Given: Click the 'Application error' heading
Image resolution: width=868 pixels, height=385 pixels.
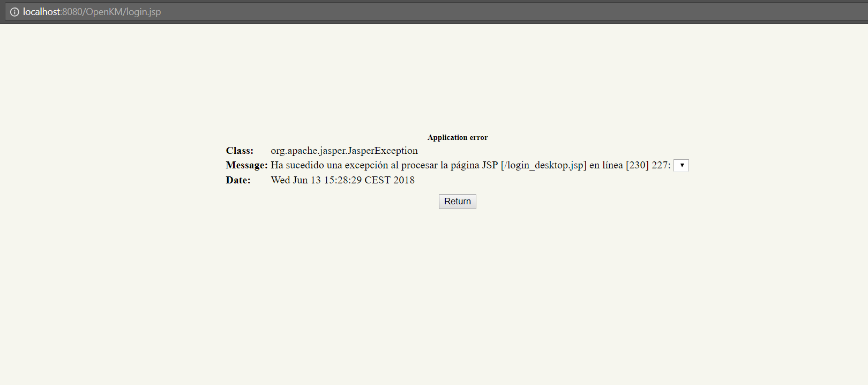Looking at the screenshot, I should pos(457,137).
